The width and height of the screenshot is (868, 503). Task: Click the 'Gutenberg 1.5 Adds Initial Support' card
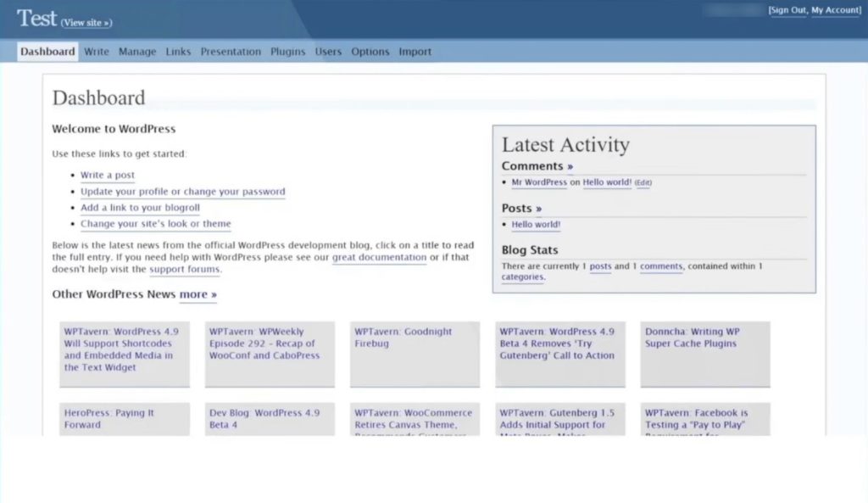tap(560, 419)
